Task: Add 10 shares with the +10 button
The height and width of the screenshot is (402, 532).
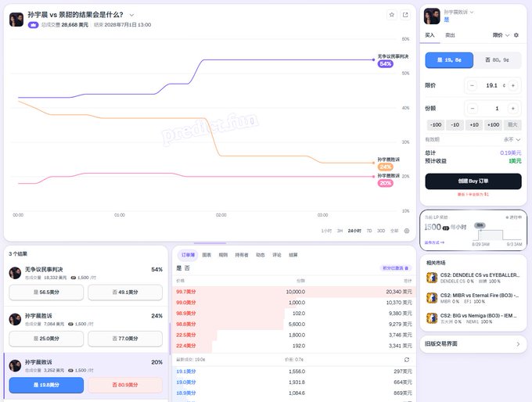Action: click(x=474, y=125)
